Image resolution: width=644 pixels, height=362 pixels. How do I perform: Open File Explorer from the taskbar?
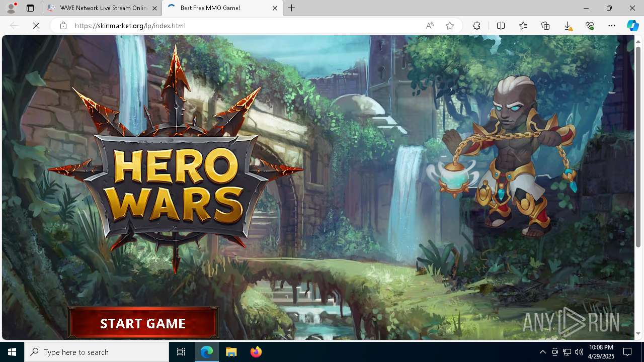pyautogui.click(x=231, y=352)
